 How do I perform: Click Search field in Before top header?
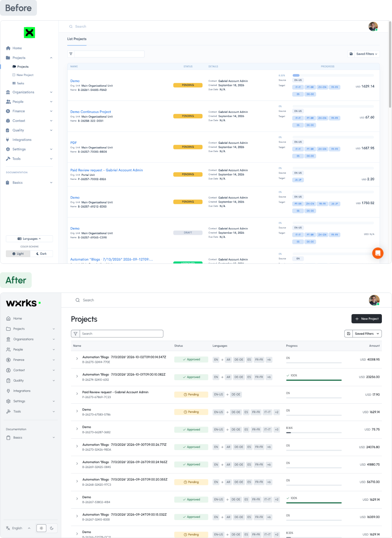[81, 26]
